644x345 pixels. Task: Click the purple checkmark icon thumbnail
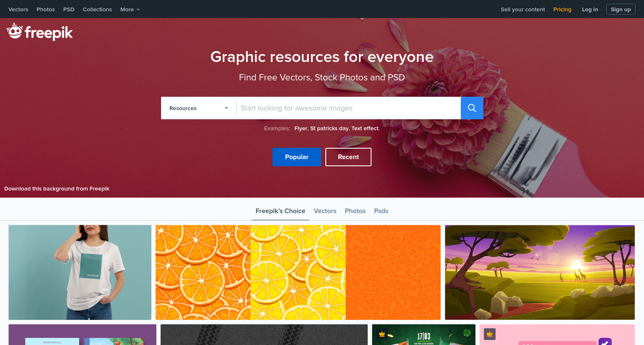(605, 341)
